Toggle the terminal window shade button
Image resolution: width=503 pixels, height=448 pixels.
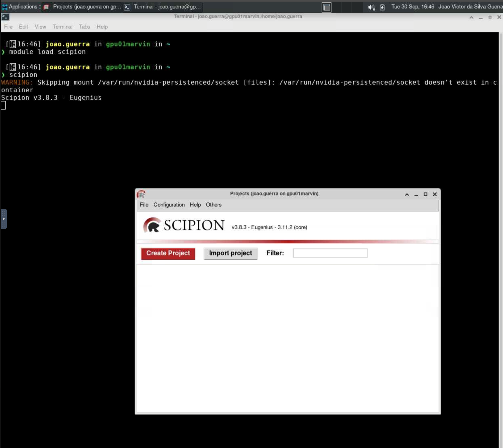point(471,17)
